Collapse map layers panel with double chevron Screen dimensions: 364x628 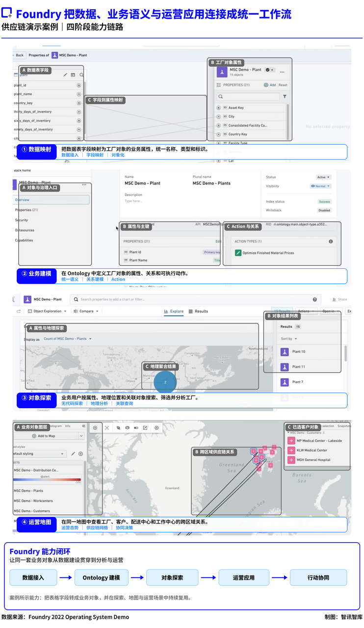(83, 426)
